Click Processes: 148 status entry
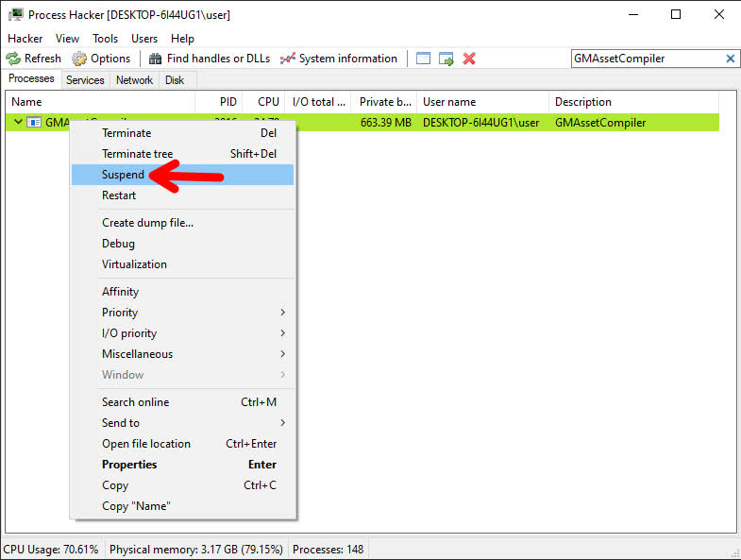 [328, 549]
